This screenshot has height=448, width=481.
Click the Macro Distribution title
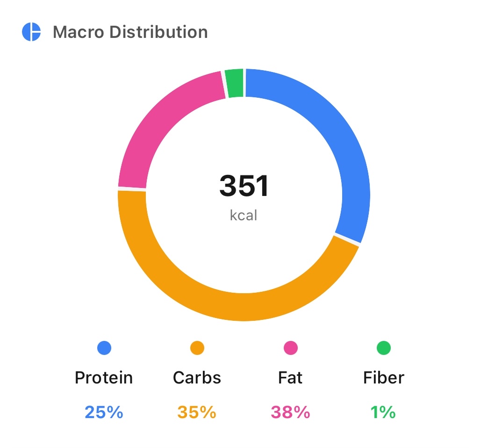130,32
